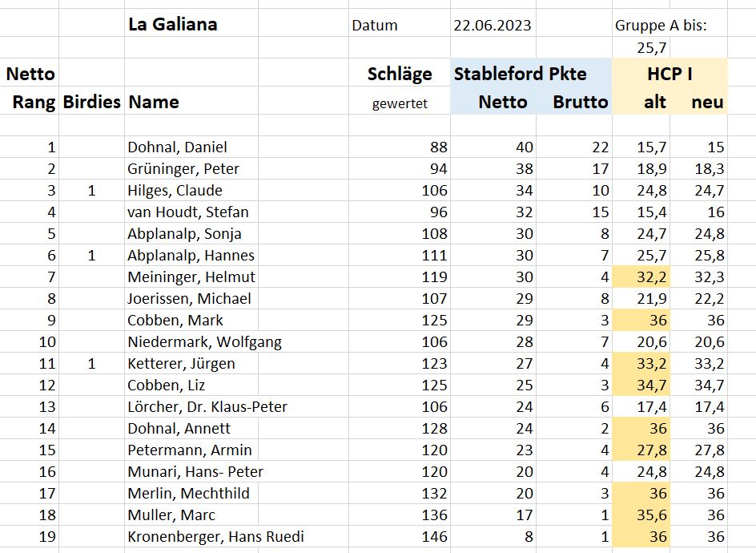Select the La Galiana title cell
Screen dimensions: 756x553
tap(173, 25)
